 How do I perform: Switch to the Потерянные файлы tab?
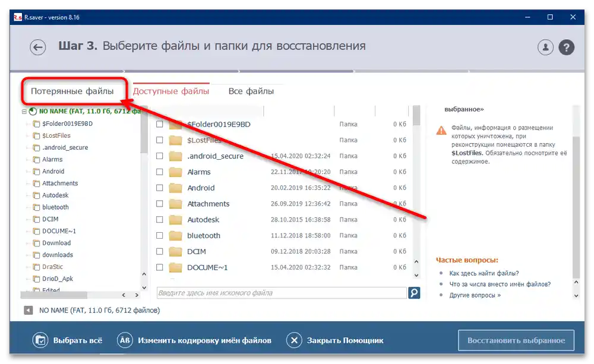(x=72, y=91)
